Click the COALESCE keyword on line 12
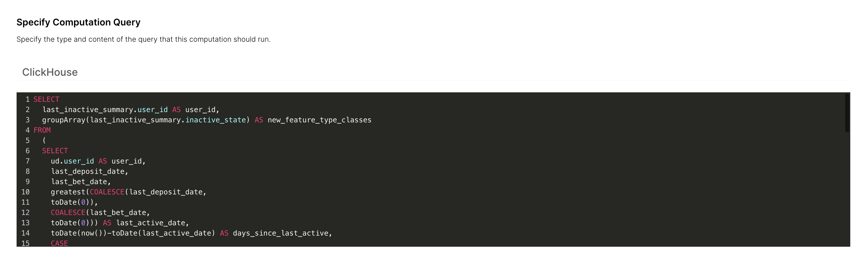Viewport: 868px width, 263px height. pos(68,212)
